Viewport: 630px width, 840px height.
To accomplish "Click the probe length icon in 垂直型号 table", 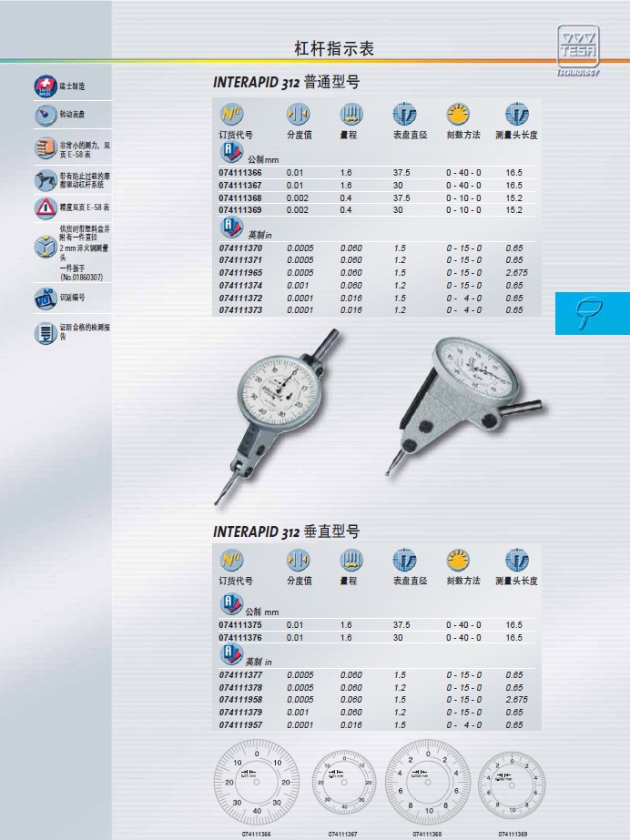I will 517,560.
